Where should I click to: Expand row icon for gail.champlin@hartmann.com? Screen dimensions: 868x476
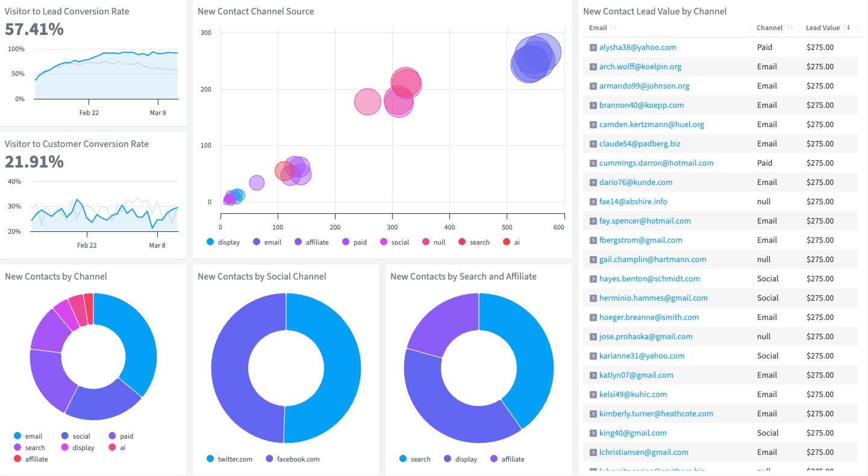(x=593, y=259)
